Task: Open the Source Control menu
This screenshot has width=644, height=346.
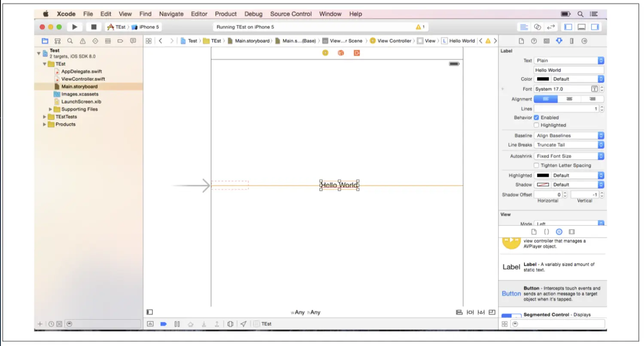Action: (x=291, y=14)
